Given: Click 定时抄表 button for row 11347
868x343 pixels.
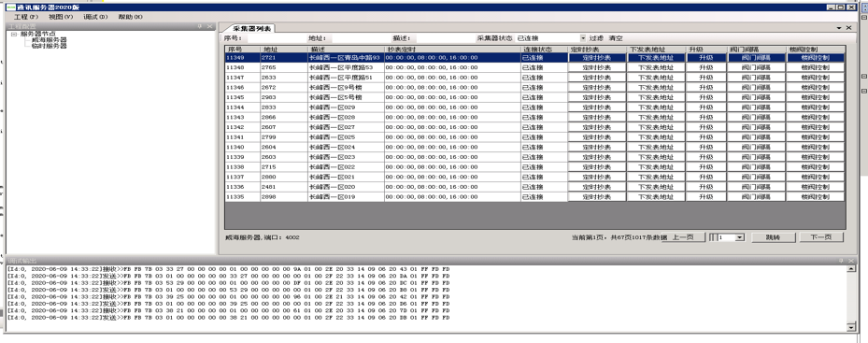Looking at the screenshot, I should [597, 78].
